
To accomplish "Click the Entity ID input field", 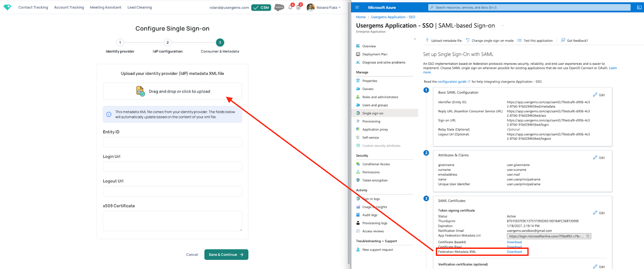I will pyautogui.click(x=172, y=142).
